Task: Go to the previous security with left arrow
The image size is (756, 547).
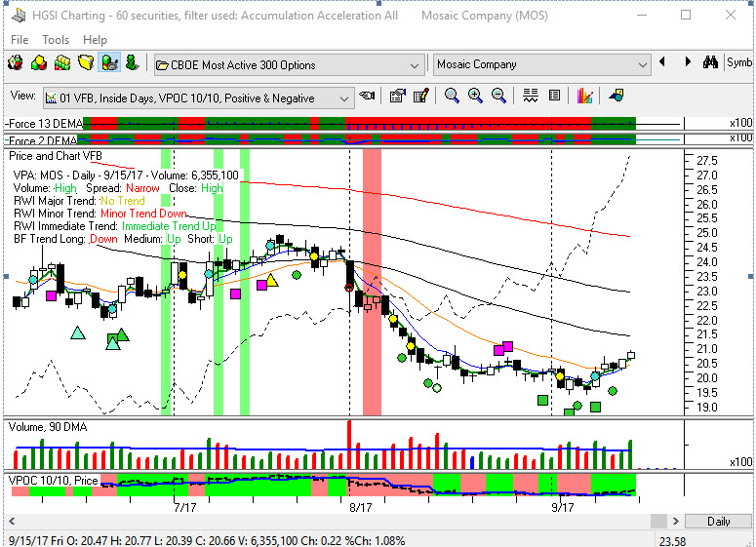Action: click(x=662, y=61)
